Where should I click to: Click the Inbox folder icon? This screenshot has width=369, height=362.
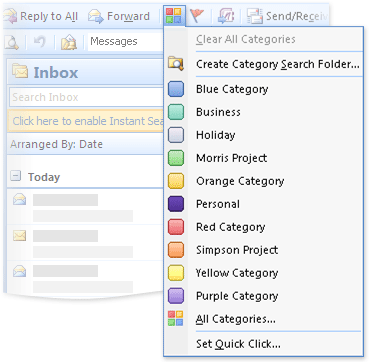pyautogui.click(x=20, y=71)
